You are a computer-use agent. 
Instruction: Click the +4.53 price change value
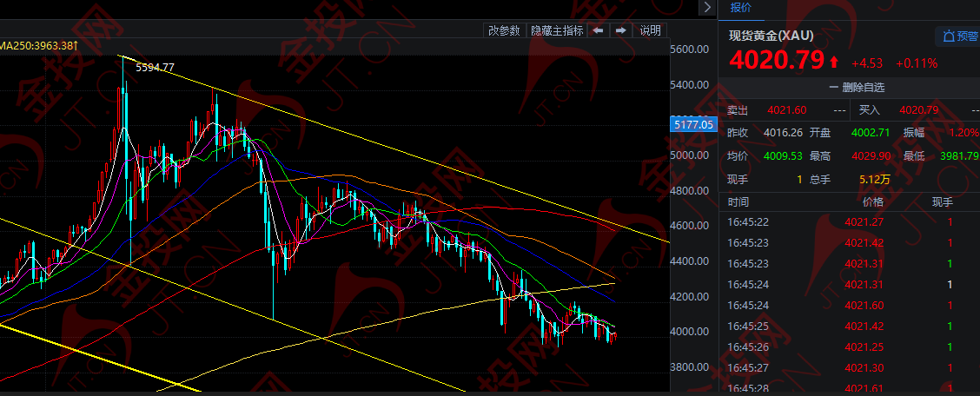point(868,63)
